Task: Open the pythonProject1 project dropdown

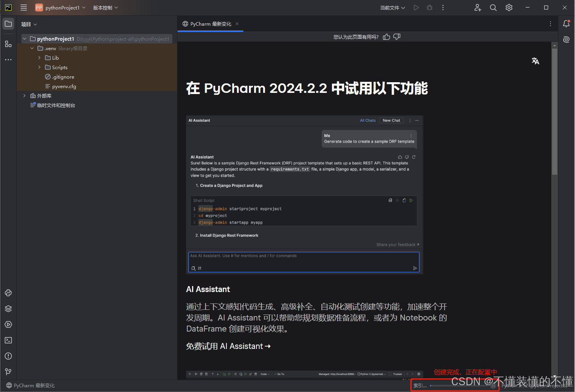Action: pos(60,8)
